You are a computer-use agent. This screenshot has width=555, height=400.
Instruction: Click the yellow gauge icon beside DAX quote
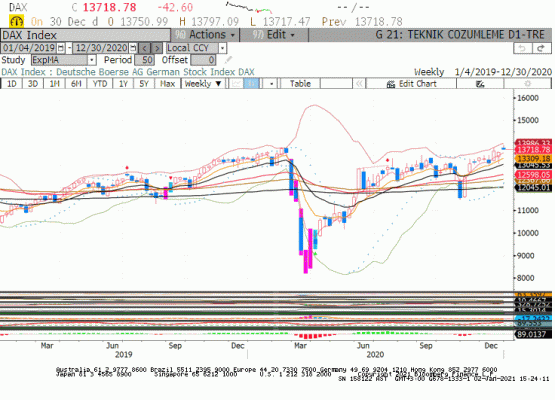[x=16, y=22]
